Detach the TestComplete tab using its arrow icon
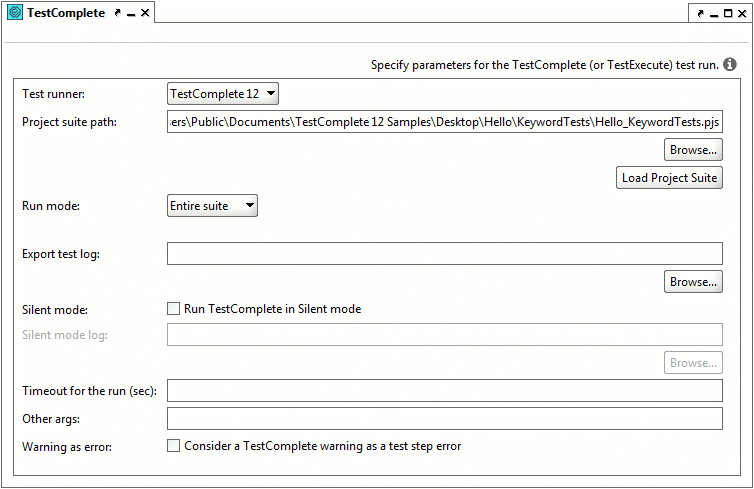 [117, 13]
